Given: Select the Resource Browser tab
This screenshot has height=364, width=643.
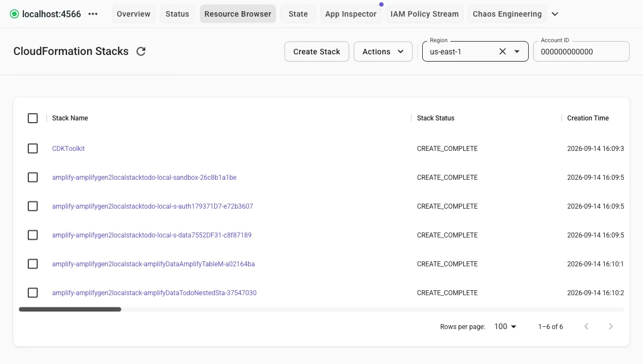Looking at the screenshot, I should [x=238, y=14].
